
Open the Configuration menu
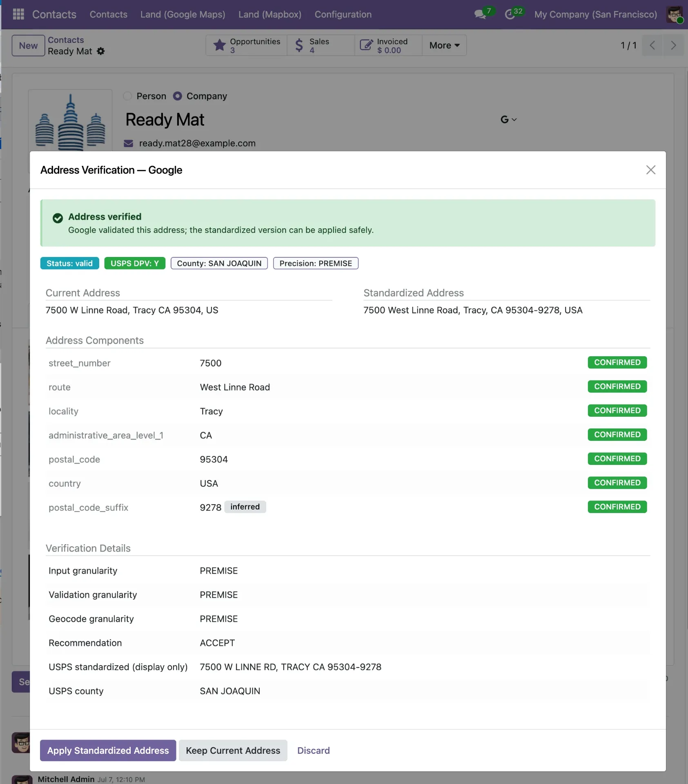point(343,14)
